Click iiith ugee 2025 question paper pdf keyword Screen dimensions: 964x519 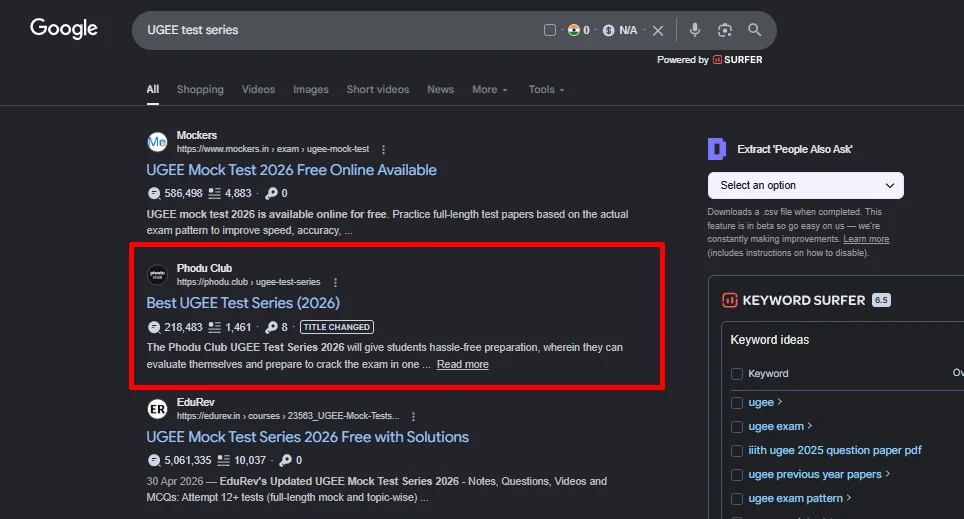point(834,450)
